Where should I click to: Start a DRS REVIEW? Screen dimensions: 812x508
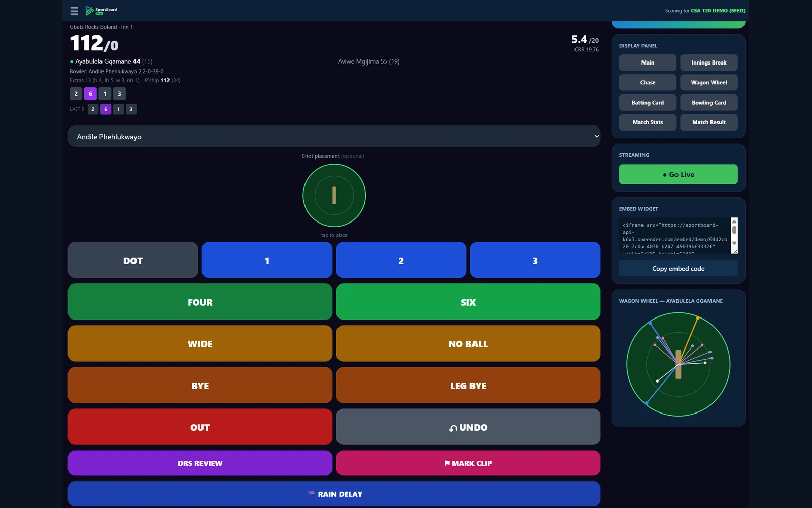(x=200, y=463)
